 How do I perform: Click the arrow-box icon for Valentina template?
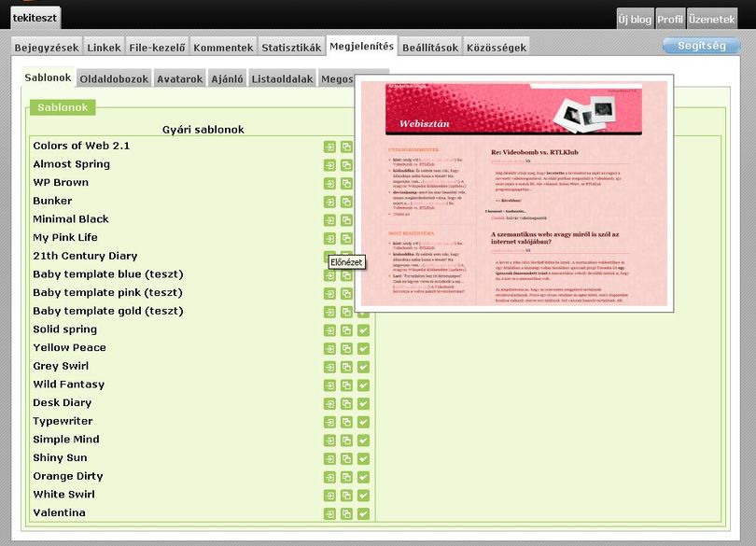coord(329,513)
